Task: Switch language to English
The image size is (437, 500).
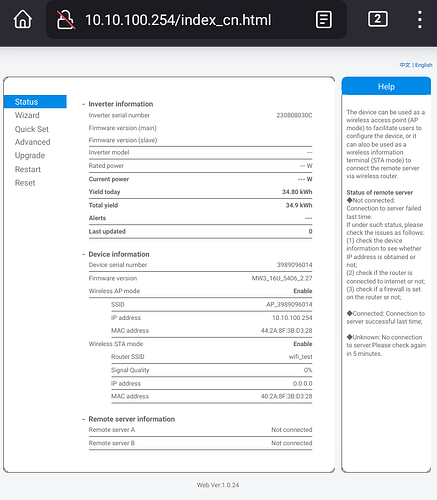Action: [x=424, y=65]
